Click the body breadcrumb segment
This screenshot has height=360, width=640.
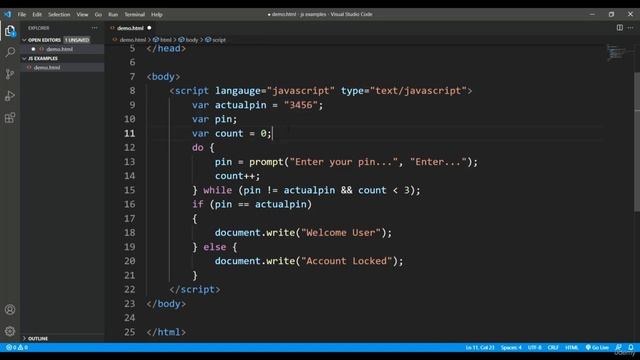coord(191,40)
